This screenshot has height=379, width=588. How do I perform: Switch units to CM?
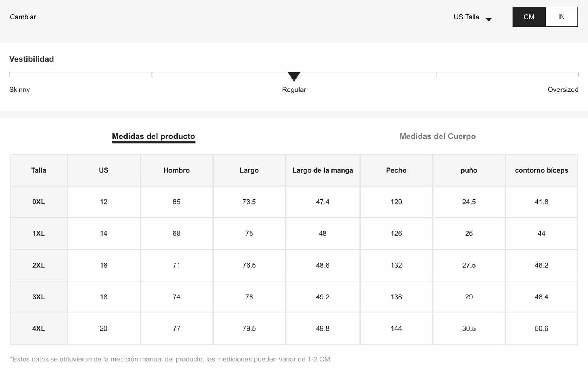pyautogui.click(x=529, y=17)
